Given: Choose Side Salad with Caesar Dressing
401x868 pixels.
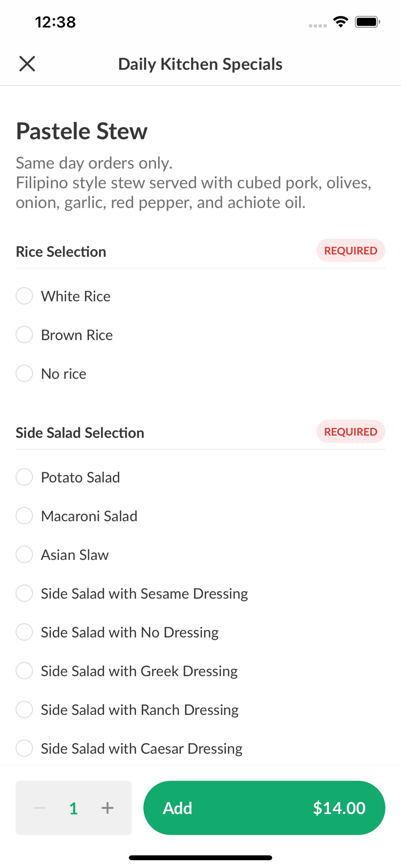Looking at the screenshot, I should click(24, 748).
